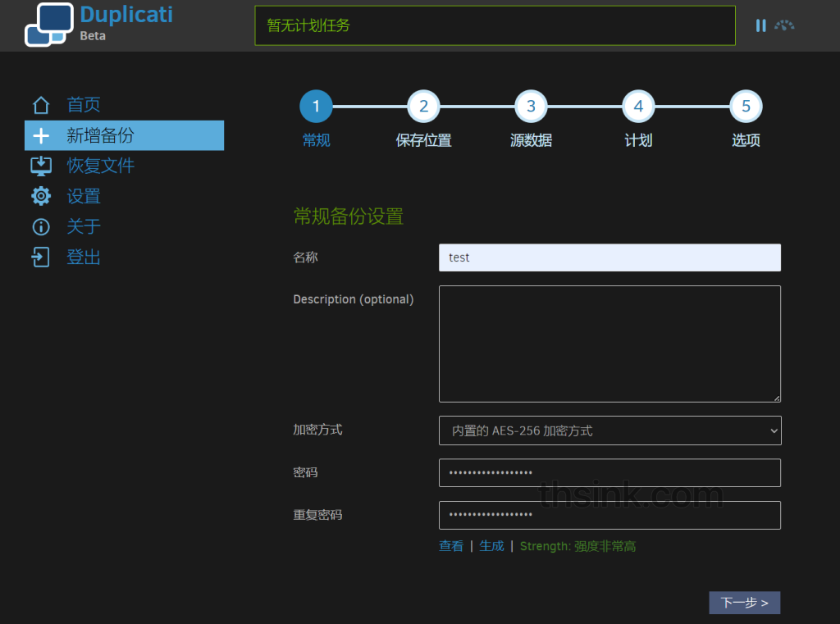Open the 加密方式 encryption dropdown
This screenshot has width=840, height=624.
[x=609, y=430]
